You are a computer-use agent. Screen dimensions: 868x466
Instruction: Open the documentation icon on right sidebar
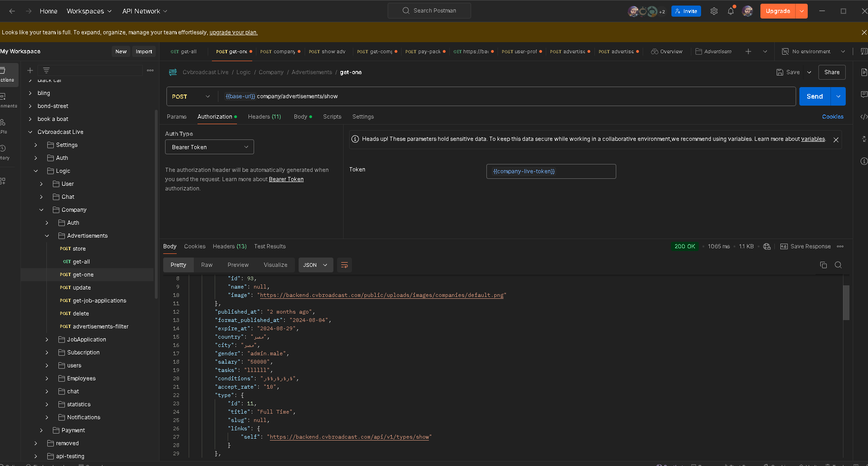tap(864, 72)
